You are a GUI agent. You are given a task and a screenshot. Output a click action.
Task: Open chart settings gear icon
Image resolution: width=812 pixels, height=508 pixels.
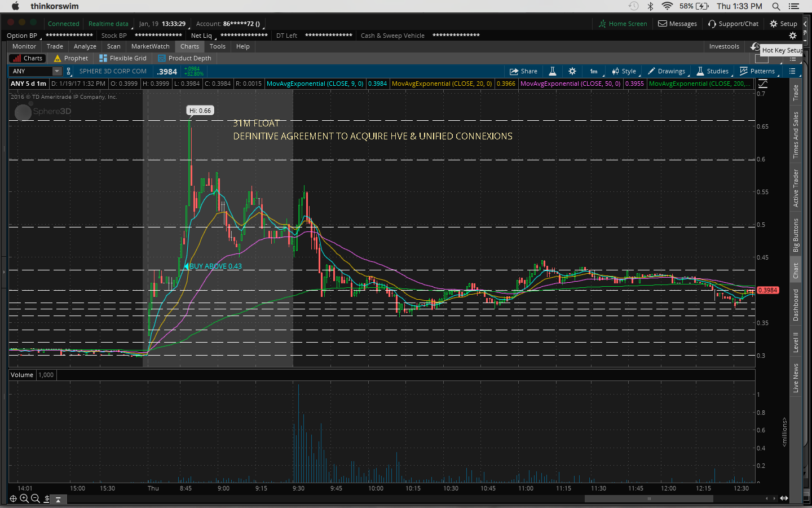tap(572, 71)
